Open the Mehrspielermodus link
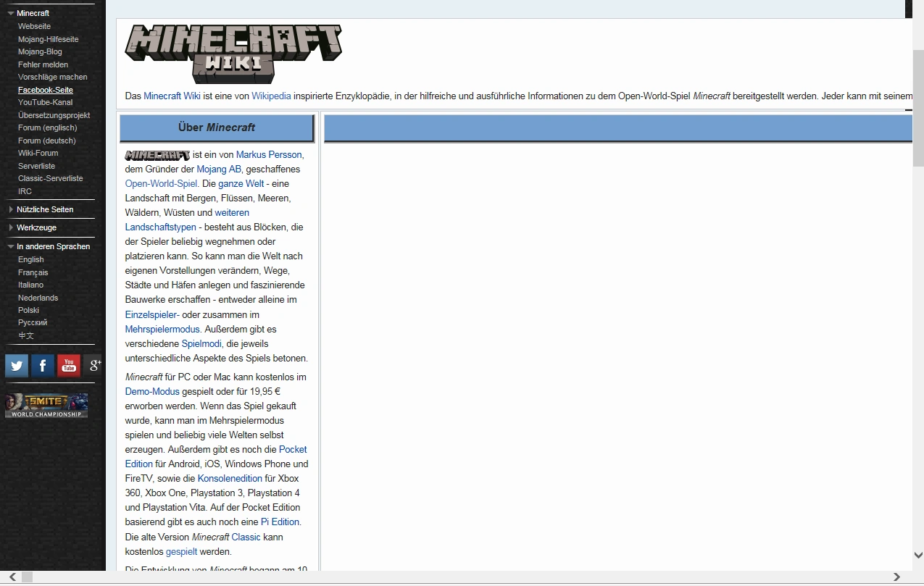Image resolution: width=924 pixels, height=586 pixels. coord(162,330)
